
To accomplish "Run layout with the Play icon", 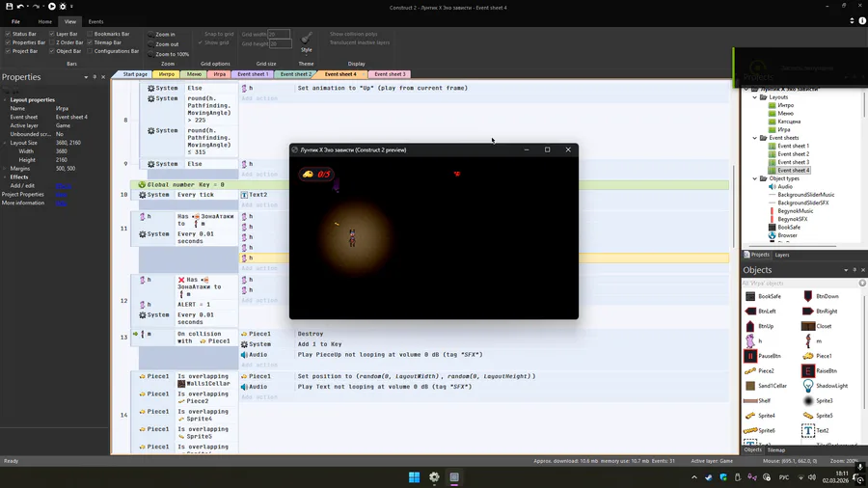I will click(x=51, y=6).
